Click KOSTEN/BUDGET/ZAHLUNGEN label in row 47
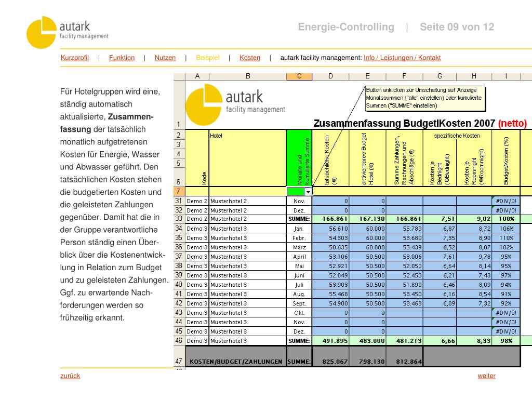This screenshot has width=532, height=399. (236, 362)
